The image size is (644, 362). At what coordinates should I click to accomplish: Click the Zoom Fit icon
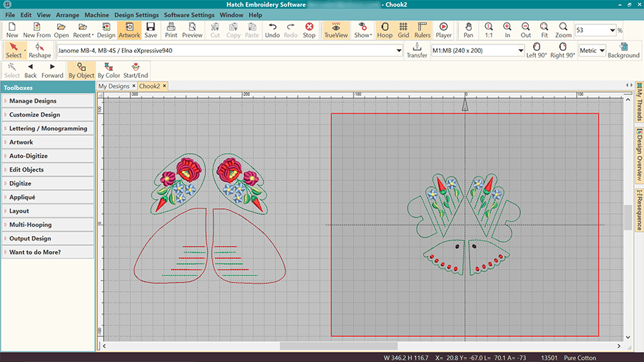coord(544,29)
